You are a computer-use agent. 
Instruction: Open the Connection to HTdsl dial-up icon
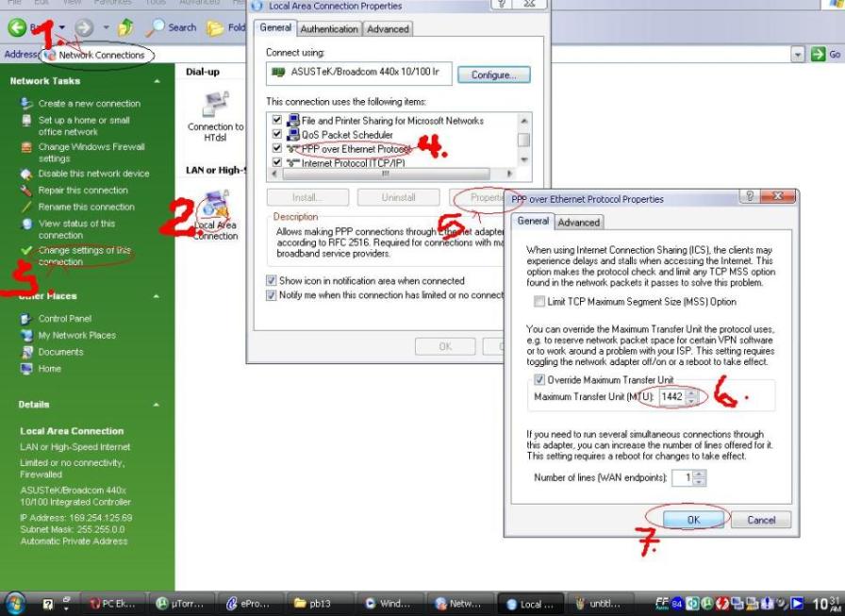click(216, 106)
